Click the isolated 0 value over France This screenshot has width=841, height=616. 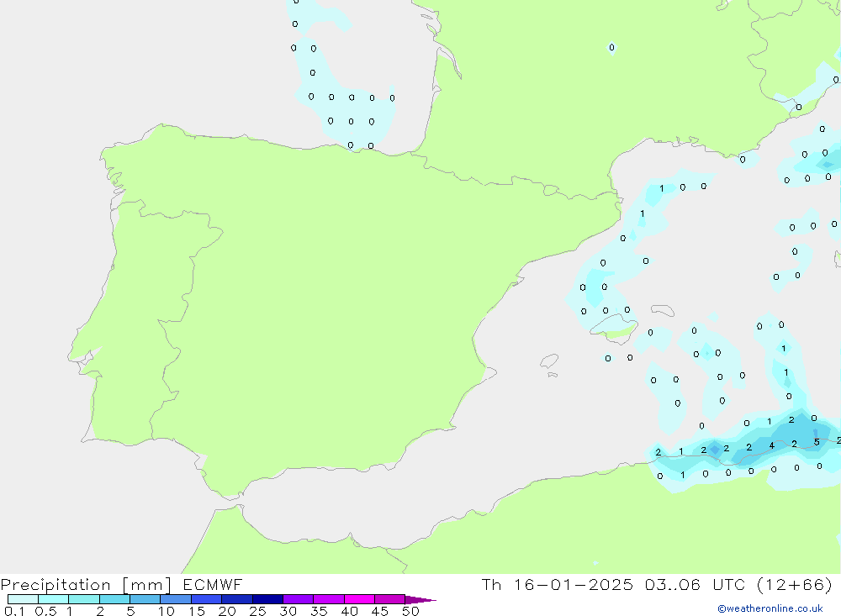tap(611, 48)
